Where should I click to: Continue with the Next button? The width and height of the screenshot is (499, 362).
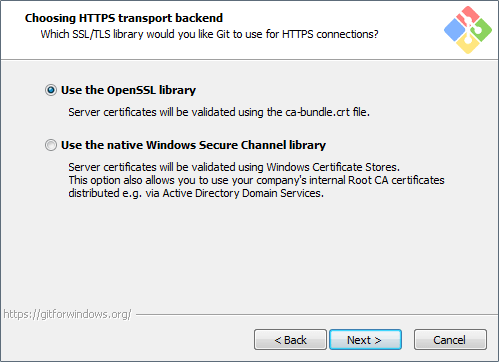pos(365,340)
